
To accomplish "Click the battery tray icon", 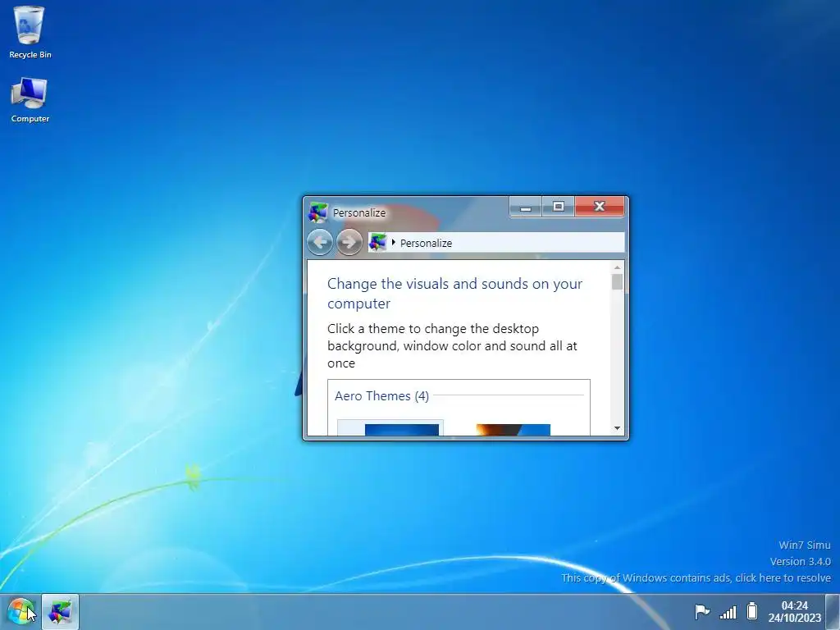I will pos(752,610).
